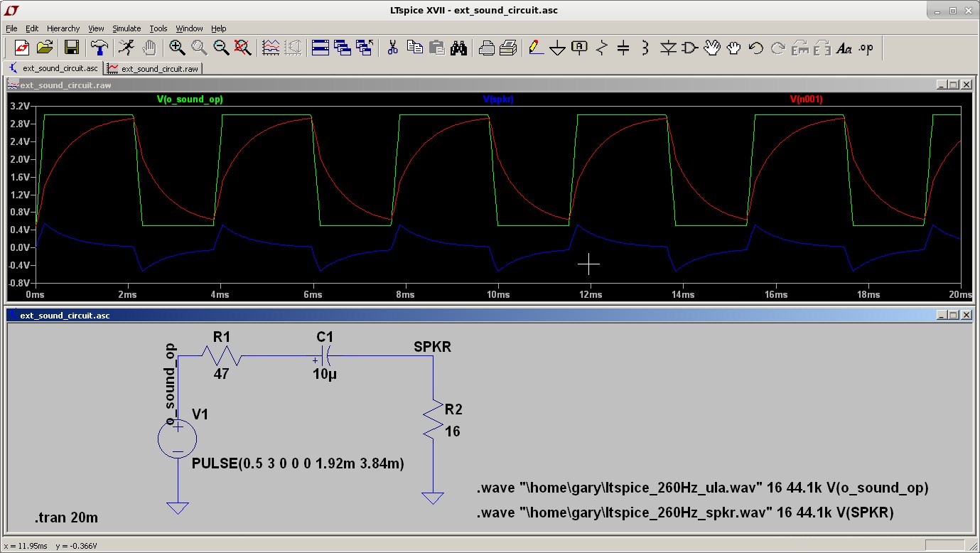Screen dimensions: 980x553
Task: Select the Cut scissors tool
Action: tap(392, 48)
